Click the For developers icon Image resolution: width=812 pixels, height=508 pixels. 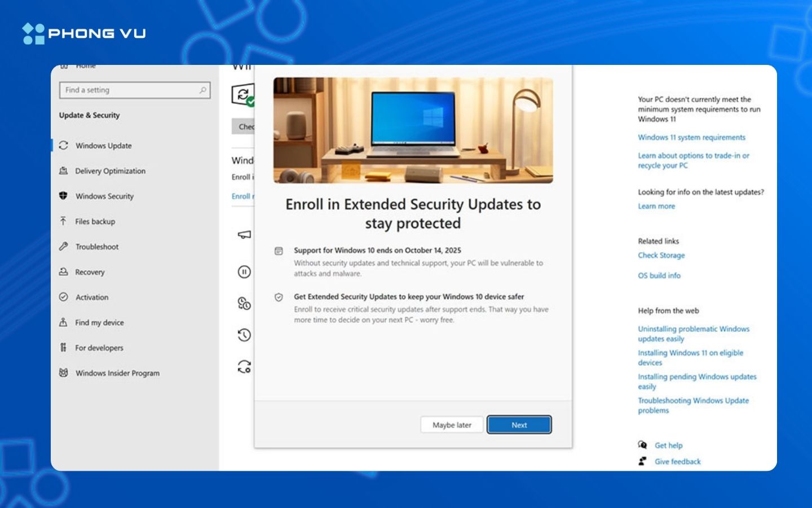[64, 347]
